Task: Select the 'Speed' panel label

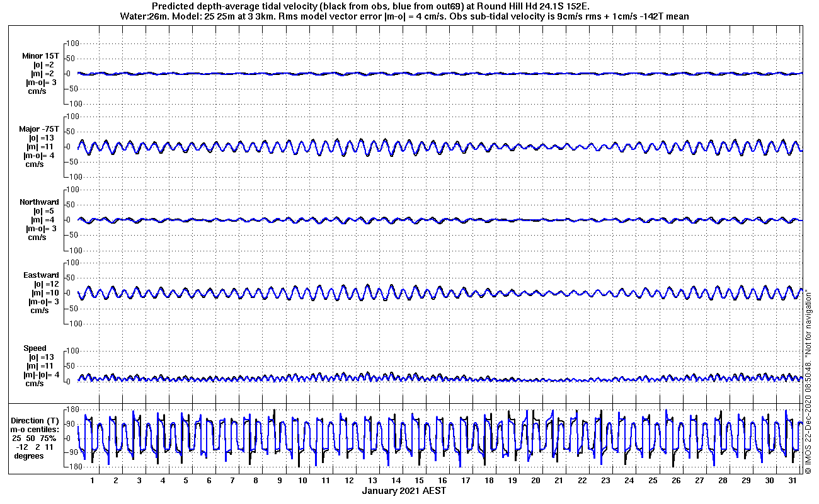Action: tap(35, 348)
